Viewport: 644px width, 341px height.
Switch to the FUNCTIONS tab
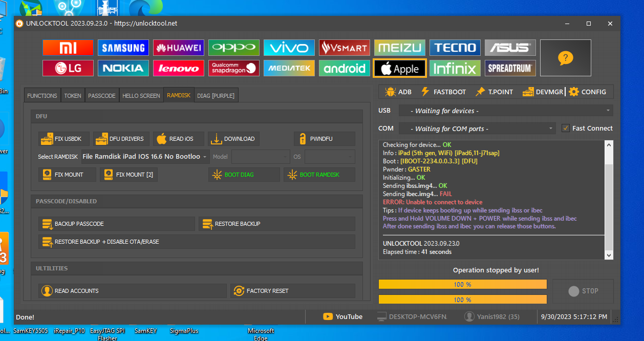[x=42, y=96]
